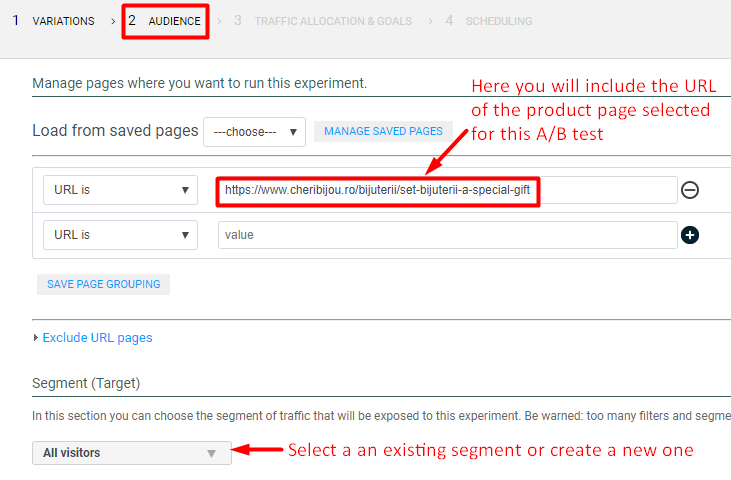This screenshot has height=480, width=731.
Task: Click the arrow of the ---choose--- dropdown
Action: [x=293, y=132]
